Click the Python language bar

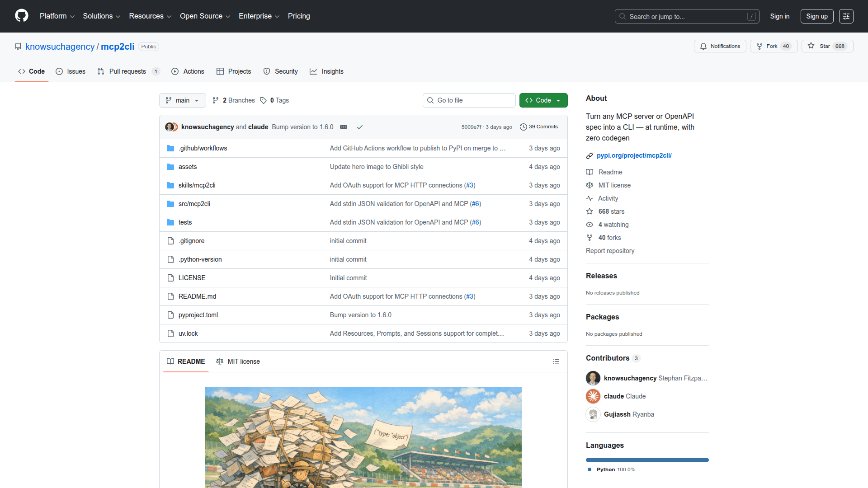point(647,460)
